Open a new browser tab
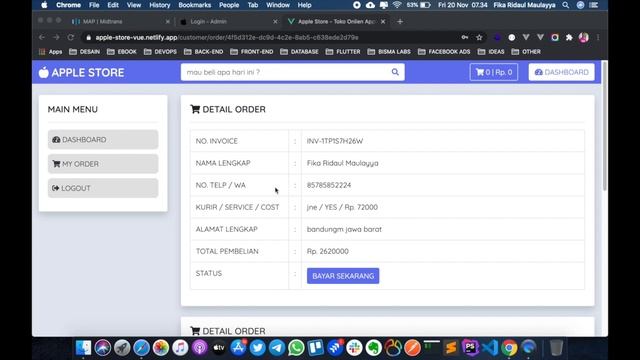The height and width of the screenshot is (360, 640). coord(400,22)
